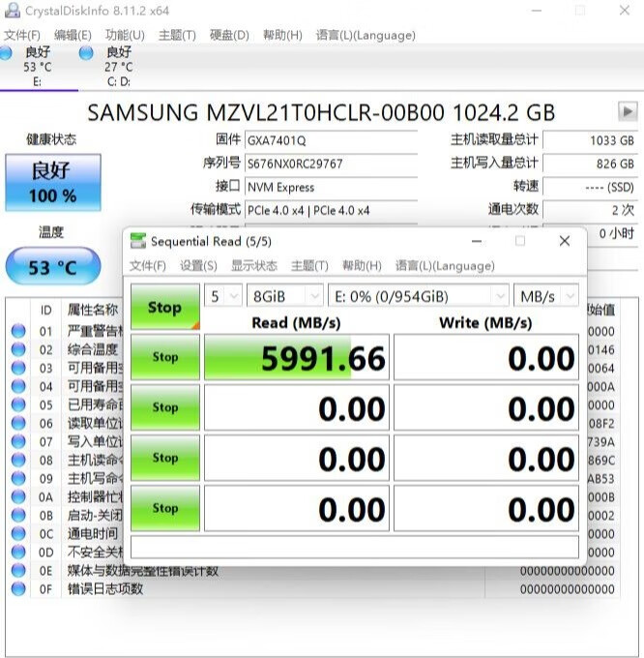Viewport: 644px width, 658px height.
Task: Click the large top Stop button
Action: 165,307
